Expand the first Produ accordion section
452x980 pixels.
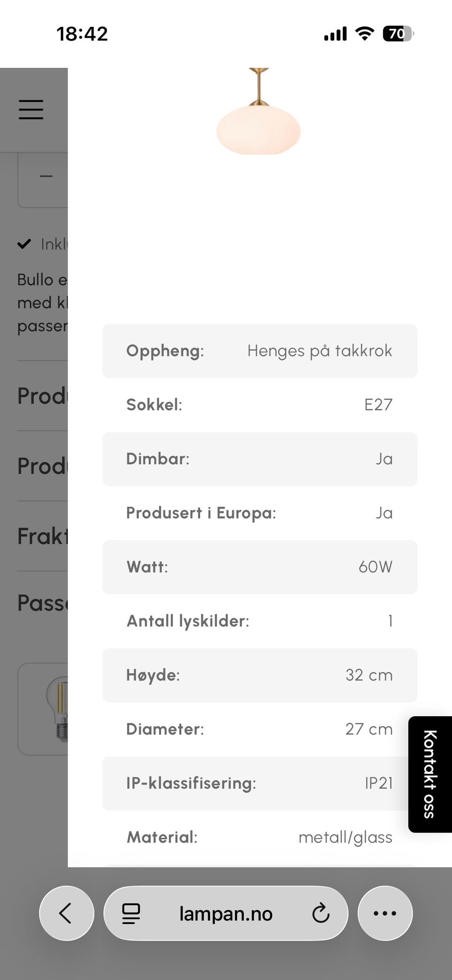(x=42, y=396)
